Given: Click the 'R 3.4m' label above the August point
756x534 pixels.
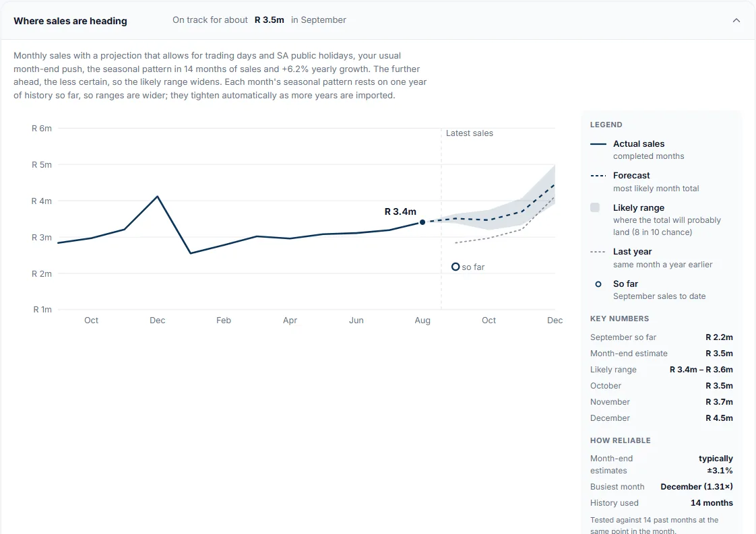Looking at the screenshot, I should 400,211.
